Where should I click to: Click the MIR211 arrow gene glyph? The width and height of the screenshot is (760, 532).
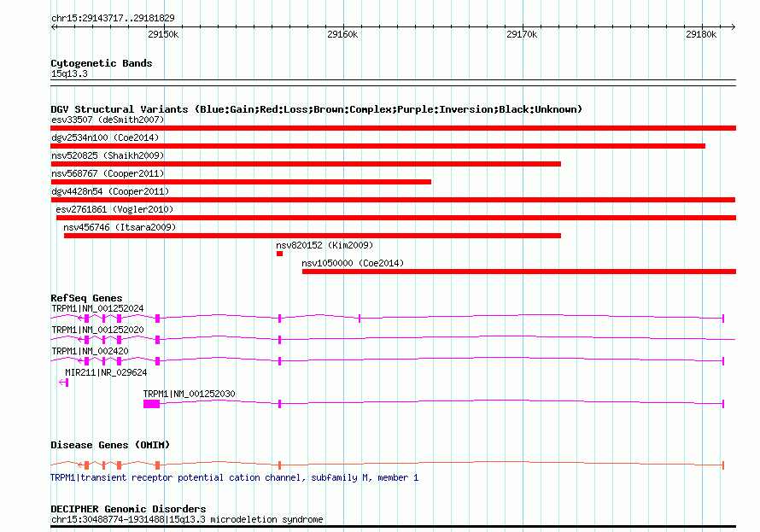pos(63,383)
